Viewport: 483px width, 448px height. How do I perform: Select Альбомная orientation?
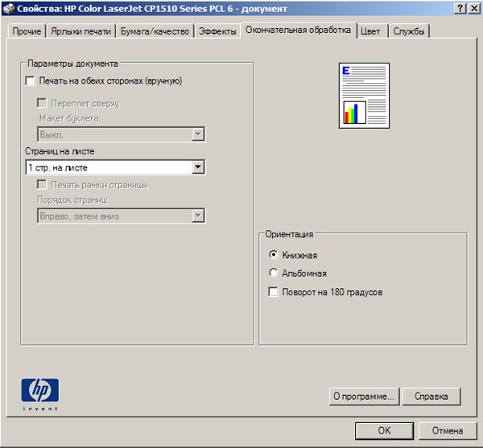pos(273,273)
